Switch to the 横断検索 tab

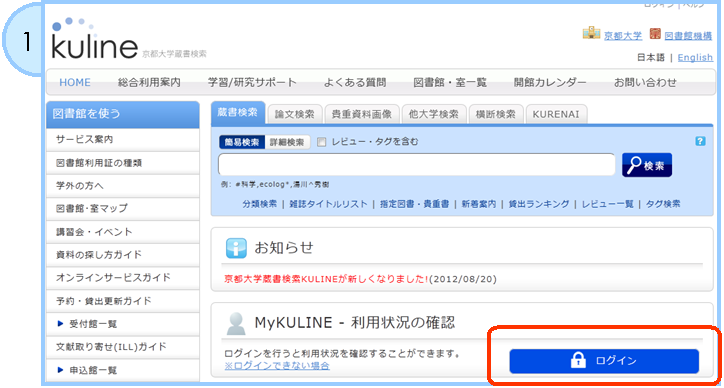[x=496, y=115]
